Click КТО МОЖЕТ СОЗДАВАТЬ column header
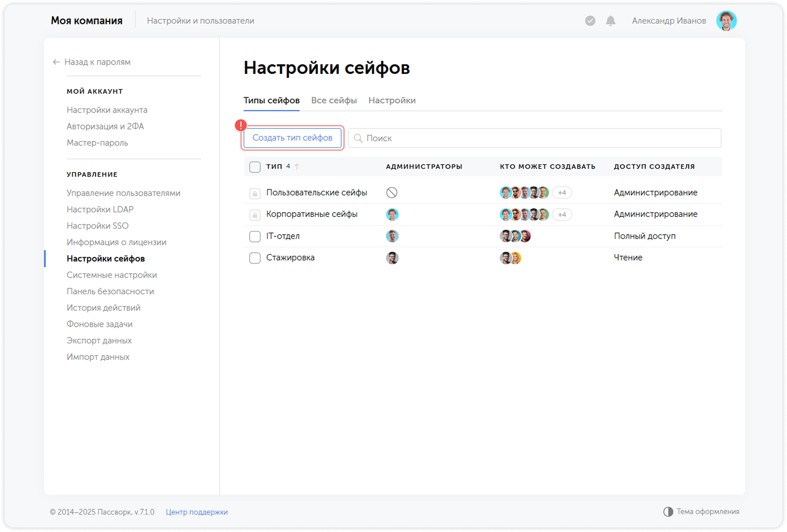Image resolution: width=787 pixels, height=532 pixels. pos(548,167)
